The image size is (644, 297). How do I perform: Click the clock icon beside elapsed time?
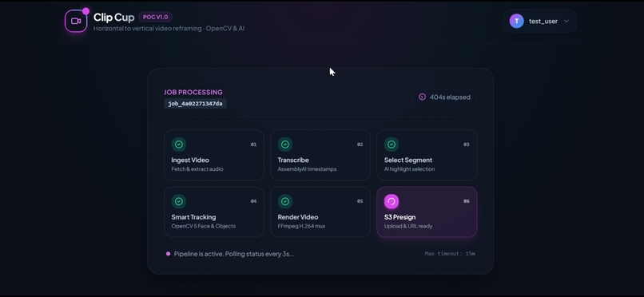422,97
